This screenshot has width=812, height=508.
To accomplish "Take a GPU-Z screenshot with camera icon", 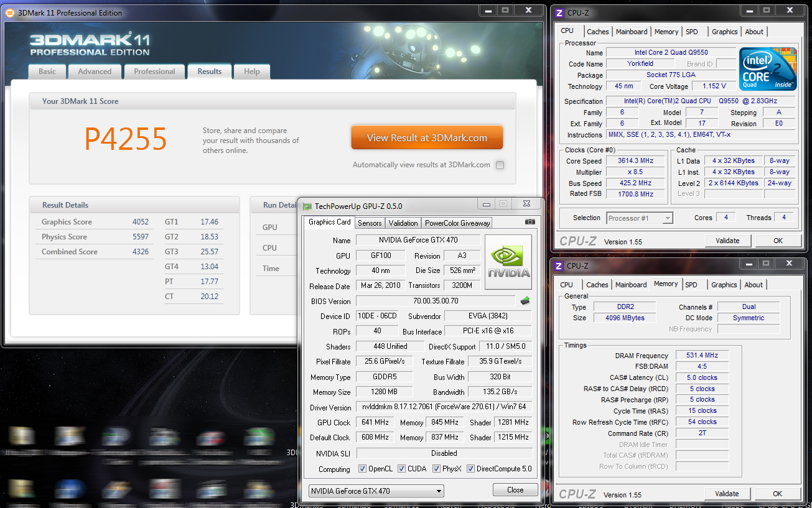I will [530, 222].
